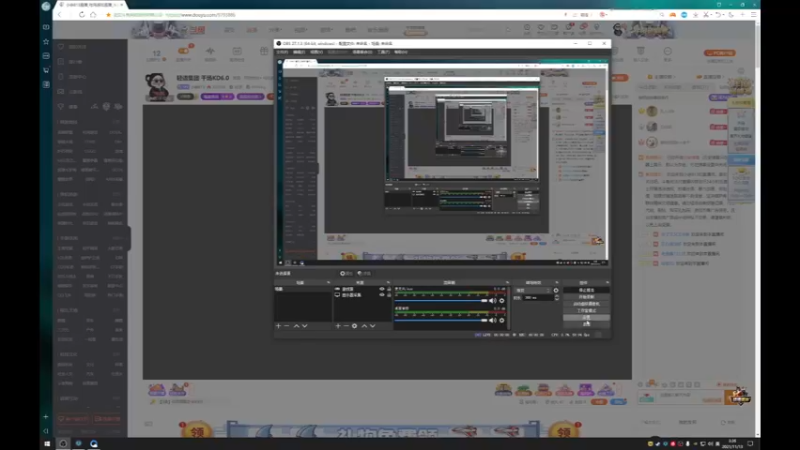Open the 场景集合(S) menu in OBS

[x=362, y=52]
